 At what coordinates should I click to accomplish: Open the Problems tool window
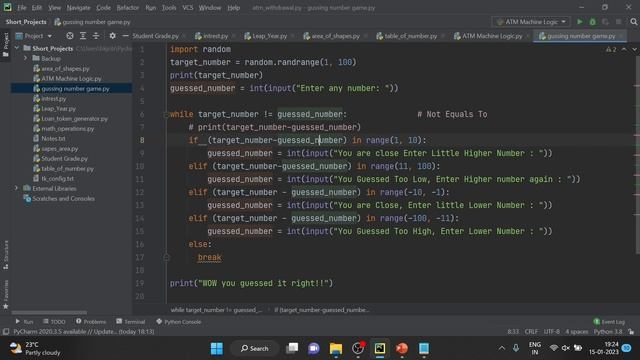[x=91, y=322]
